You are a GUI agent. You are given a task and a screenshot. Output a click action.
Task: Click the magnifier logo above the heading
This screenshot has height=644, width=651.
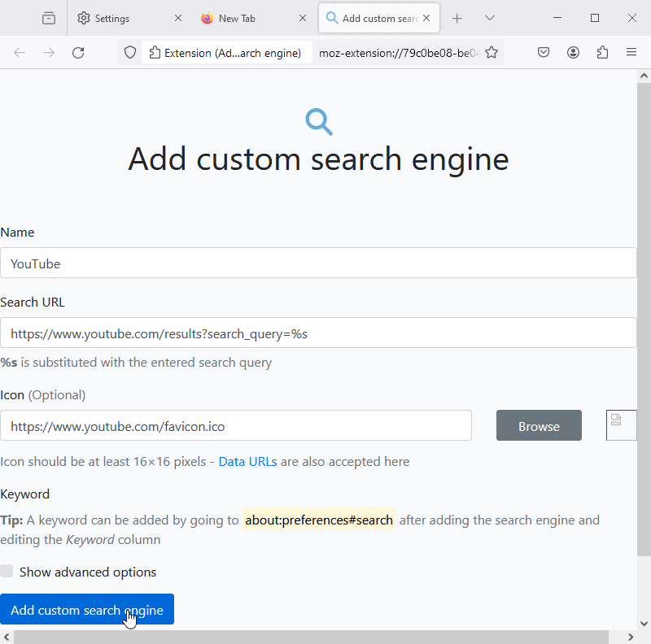coord(319,122)
